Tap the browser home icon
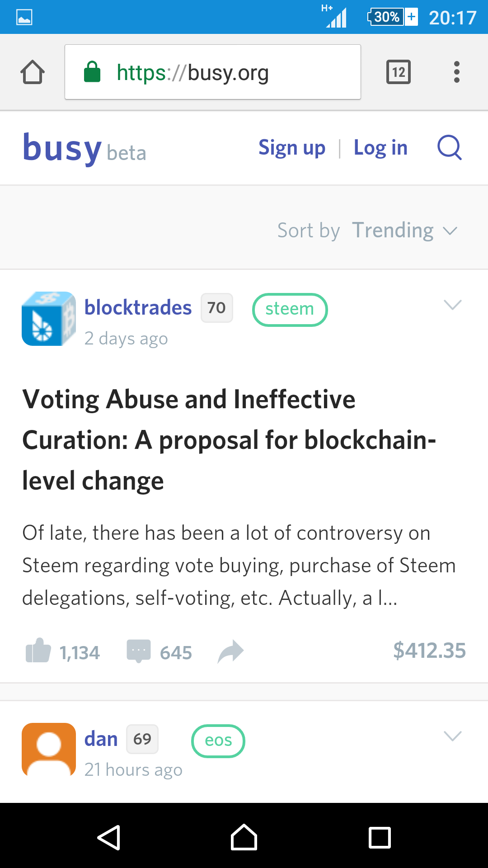Viewport: 488px width, 868px height. click(33, 72)
